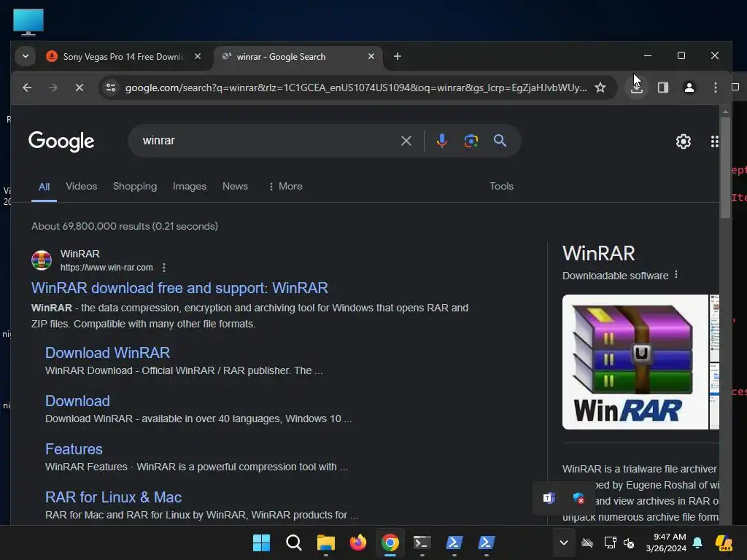The width and height of the screenshot is (747, 560).
Task: Go back to the previous page
Action: [x=27, y=87]
